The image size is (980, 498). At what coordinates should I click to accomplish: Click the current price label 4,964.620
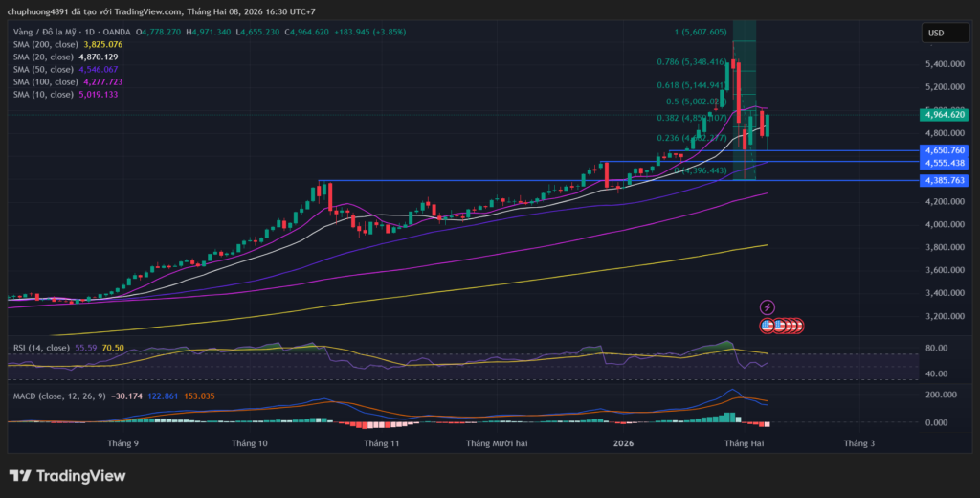click(944, 114)
